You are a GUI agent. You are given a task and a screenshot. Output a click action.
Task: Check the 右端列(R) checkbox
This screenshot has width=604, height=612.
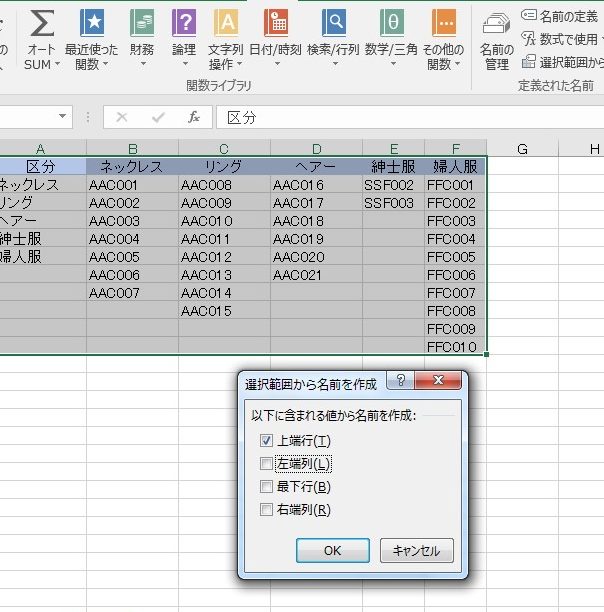(x=266, y=509)
